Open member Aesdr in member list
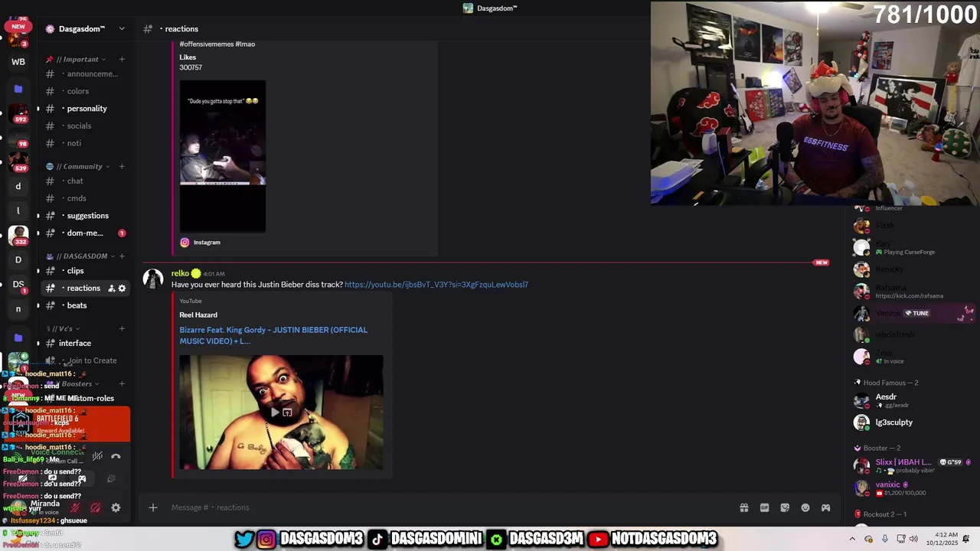The height and width of the screenshot is (551, 980). click(x=911, y=400)
